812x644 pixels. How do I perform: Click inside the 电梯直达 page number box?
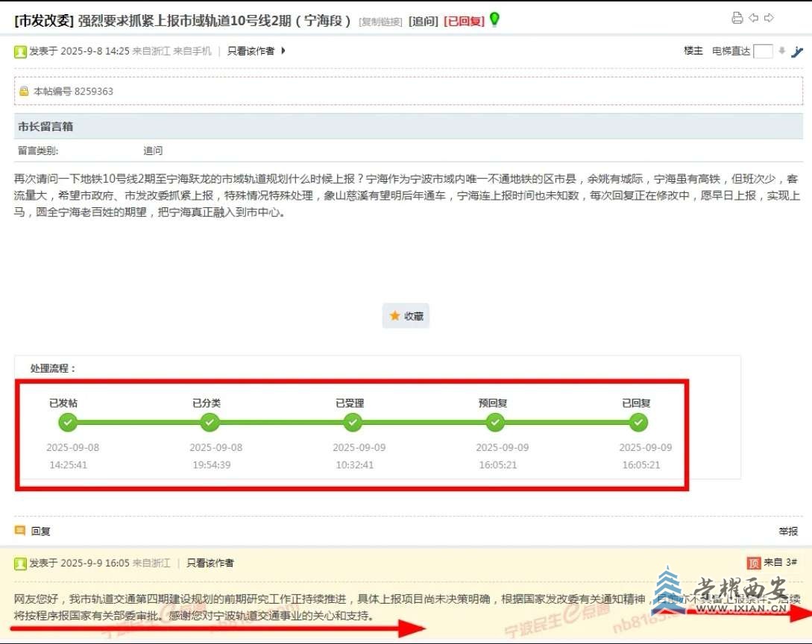click(x=764, y=51)
